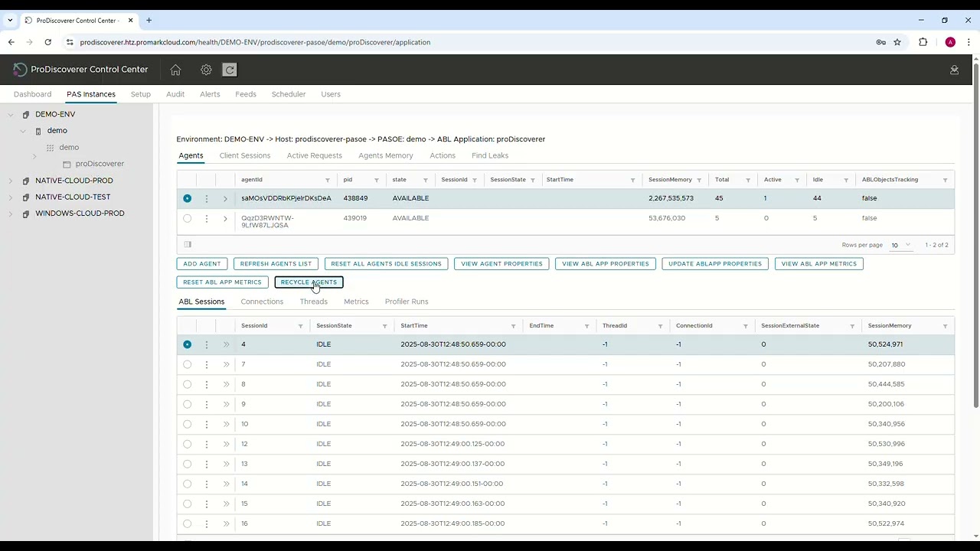Select session 14 radio button
Screen dimensions: 980x551
pyautogui.click(x=187, y=484)
